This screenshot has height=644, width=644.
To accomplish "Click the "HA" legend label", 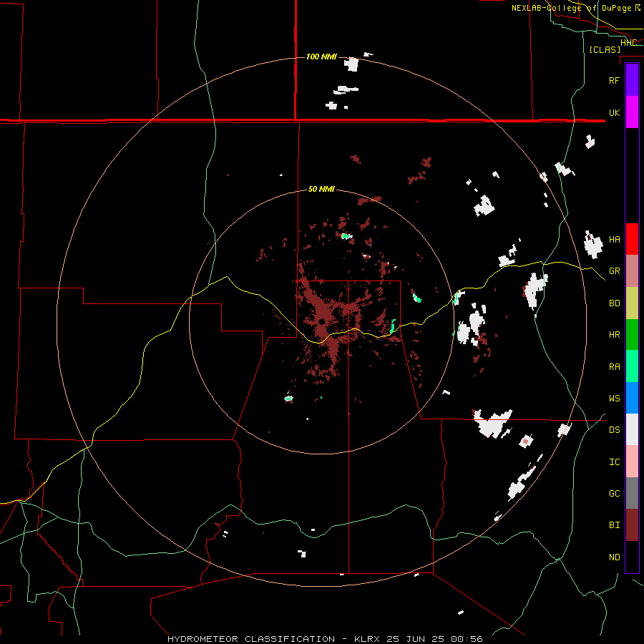I will [615, 240].
